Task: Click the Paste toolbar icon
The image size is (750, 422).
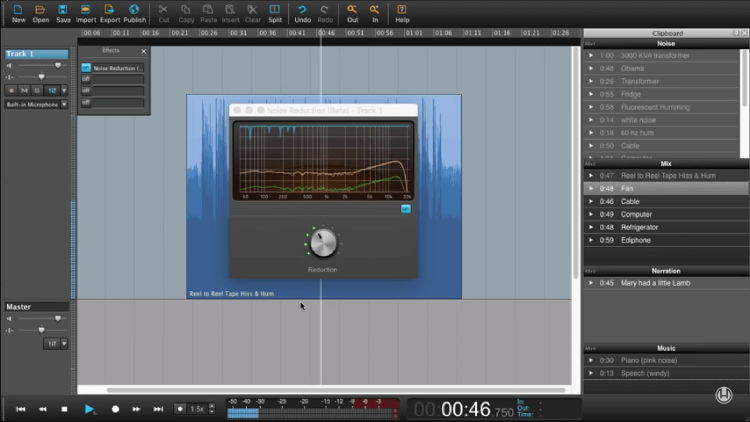Action: tap(208, 13)
